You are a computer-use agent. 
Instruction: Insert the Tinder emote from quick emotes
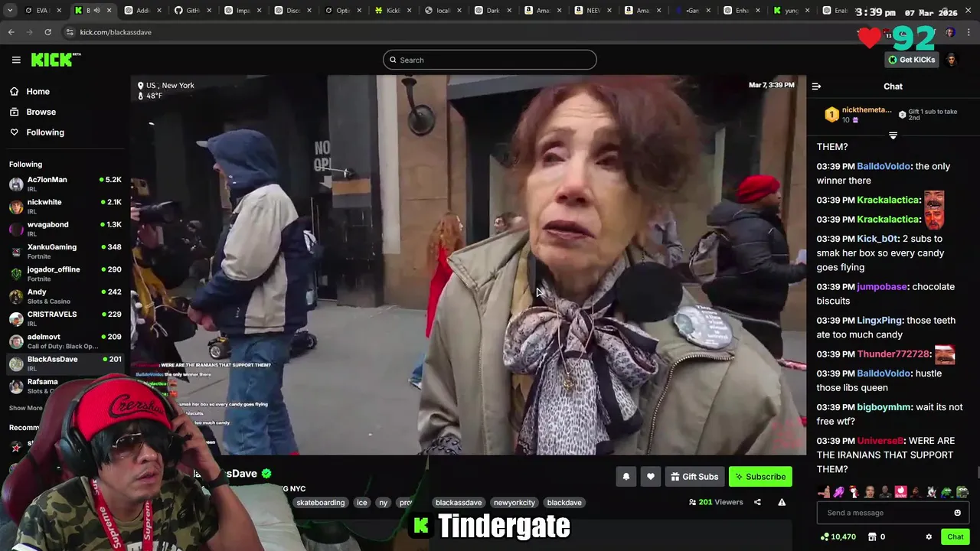(x=901, y=492)
